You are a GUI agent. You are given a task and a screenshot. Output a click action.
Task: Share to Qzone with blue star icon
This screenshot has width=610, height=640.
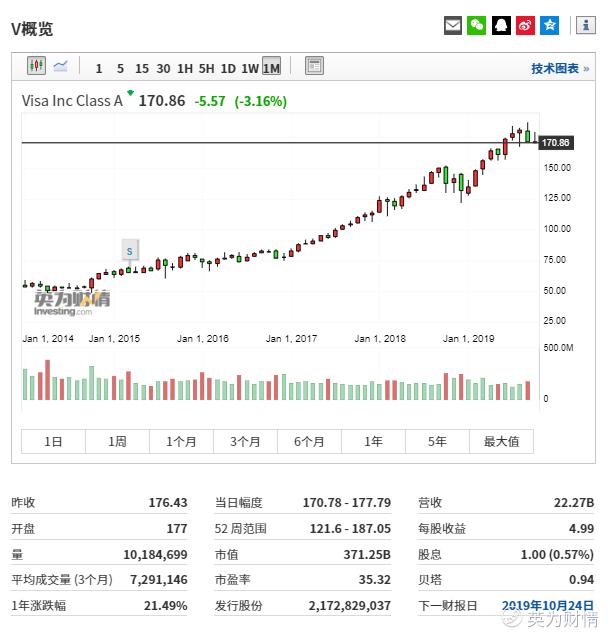click(550, 26)
